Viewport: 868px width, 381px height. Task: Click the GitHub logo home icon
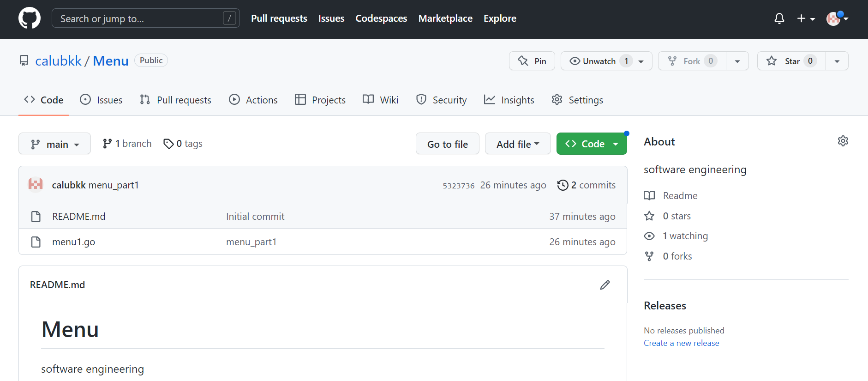30,18
